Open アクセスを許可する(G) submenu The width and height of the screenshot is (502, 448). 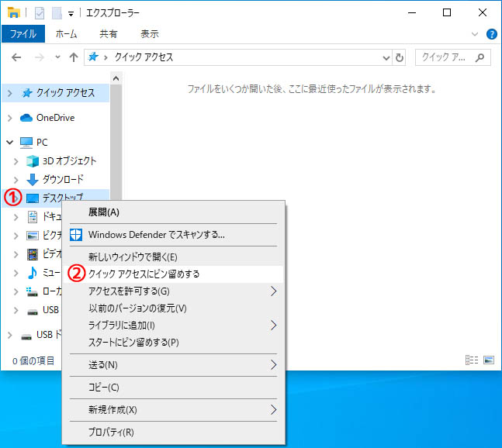173,291
